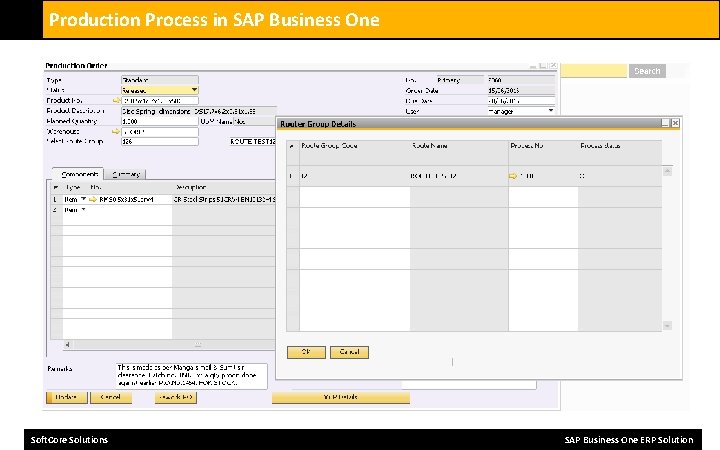Click the Select Route Group field
This screenshot has height=450, width=720.
point(159,141)
